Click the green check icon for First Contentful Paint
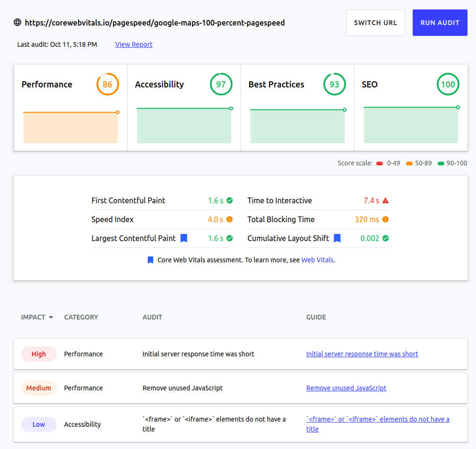 (x=229, y=200)
